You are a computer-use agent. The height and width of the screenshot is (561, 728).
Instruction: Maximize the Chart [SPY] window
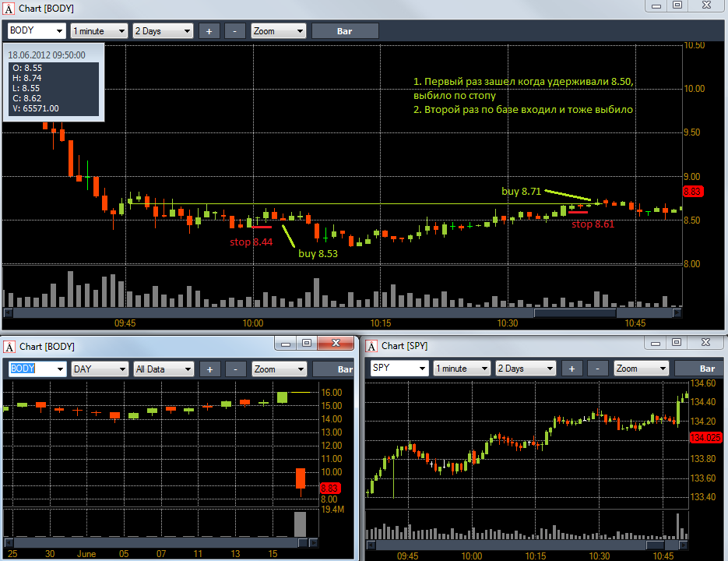pyautogui.click(x=677, y=343)
